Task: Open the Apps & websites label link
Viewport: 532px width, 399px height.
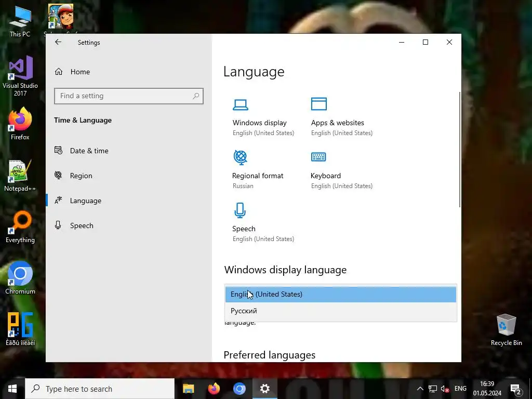Action: point(338,123)
